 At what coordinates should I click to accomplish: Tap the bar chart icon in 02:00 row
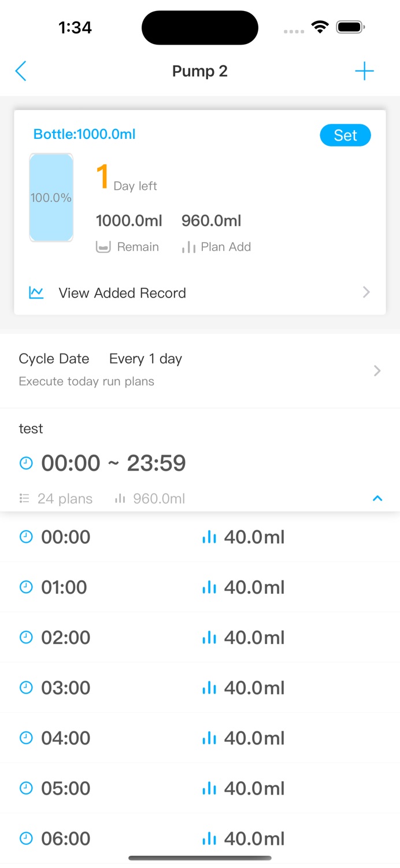click(x=209, y=638)
